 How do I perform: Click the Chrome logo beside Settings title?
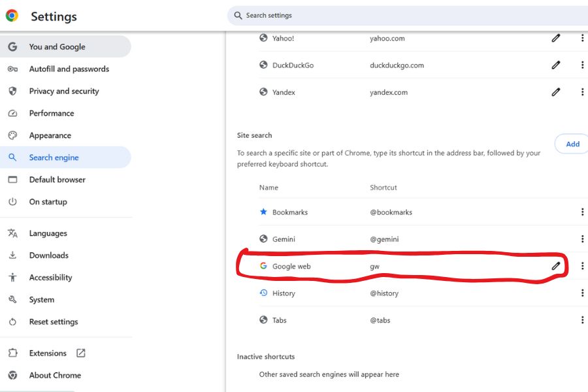(12, 16)
